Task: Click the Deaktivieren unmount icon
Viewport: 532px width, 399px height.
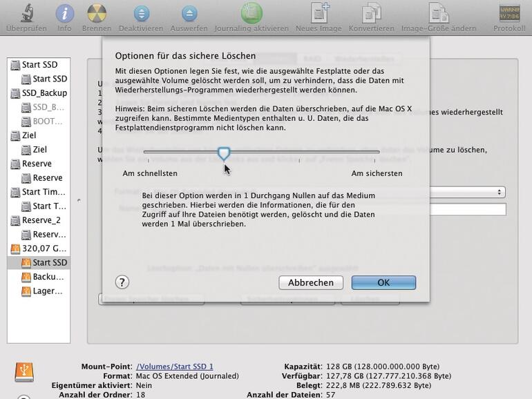Action: pyautogui.click(x=142, y=14)
